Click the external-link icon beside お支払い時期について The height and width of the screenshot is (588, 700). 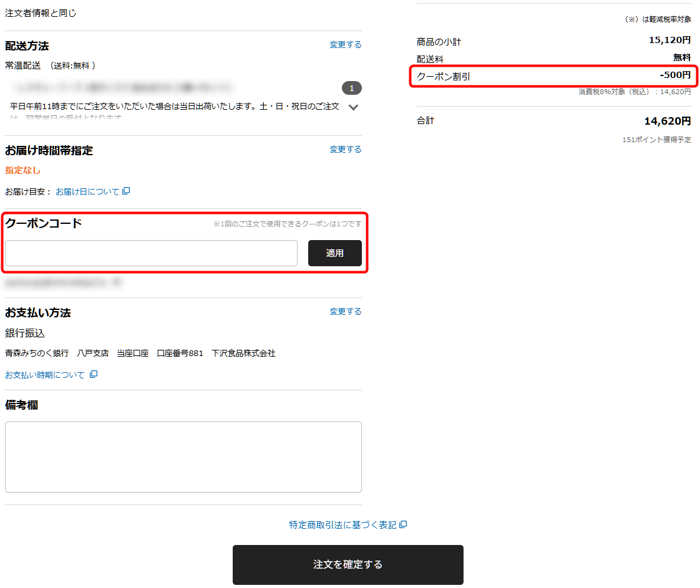click(94, 375)
